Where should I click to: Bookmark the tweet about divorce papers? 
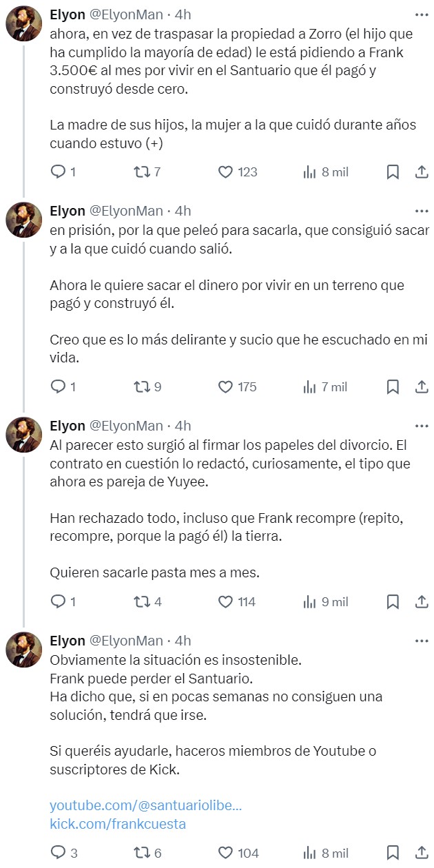click(x=391, y=603)
